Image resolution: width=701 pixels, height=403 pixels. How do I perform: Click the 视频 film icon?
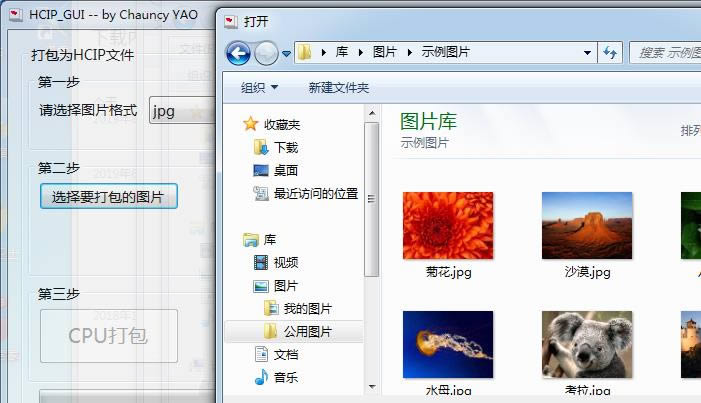[261, 262]
